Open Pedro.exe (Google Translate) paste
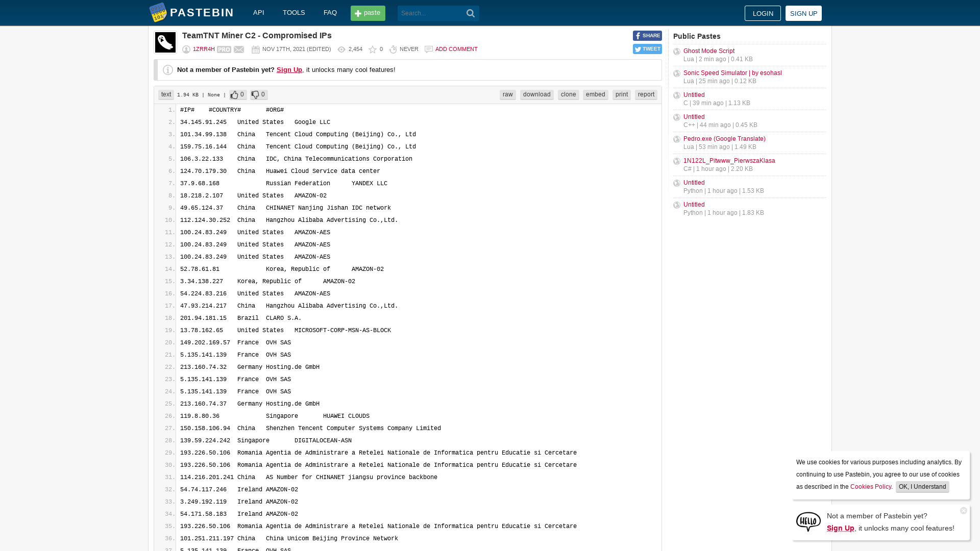Viewport: 980px width, 551px height. [x=724, y=139]
